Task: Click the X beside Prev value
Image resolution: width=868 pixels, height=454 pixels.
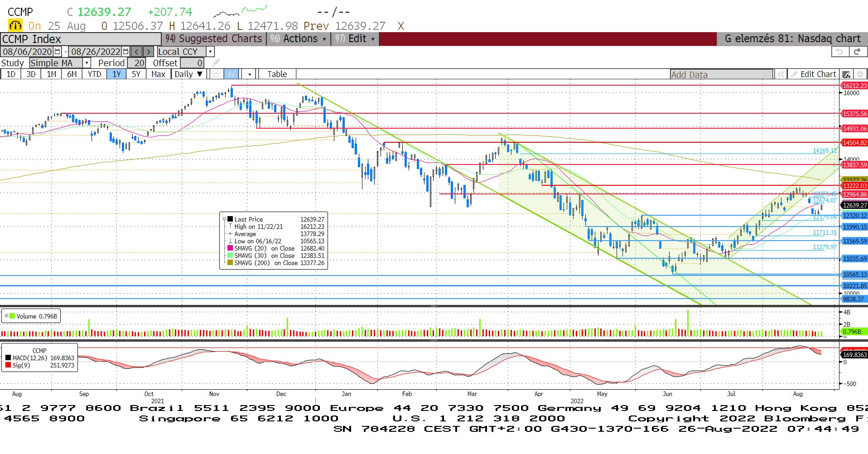Action: point(400,26)
